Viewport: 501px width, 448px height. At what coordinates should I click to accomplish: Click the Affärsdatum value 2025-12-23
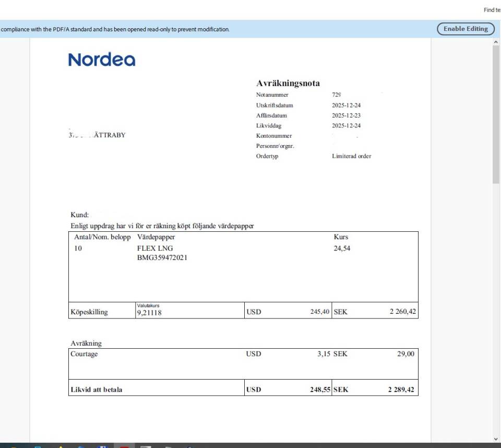346,115
